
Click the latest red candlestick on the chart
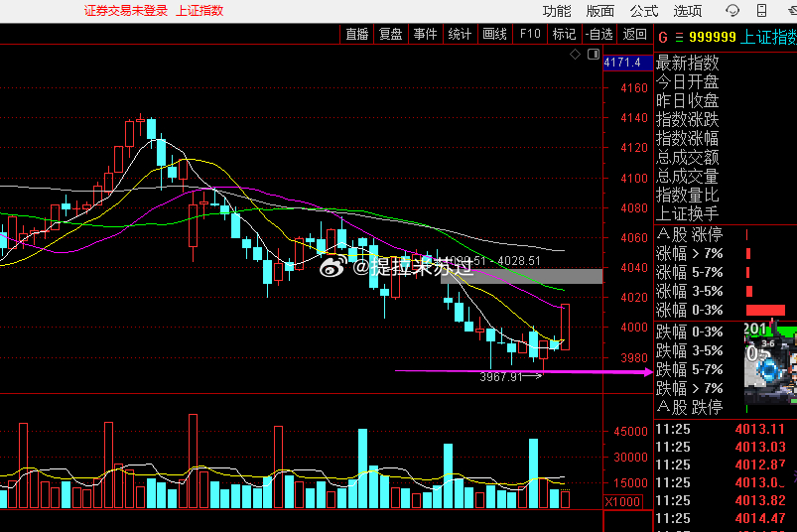(565, 327)
